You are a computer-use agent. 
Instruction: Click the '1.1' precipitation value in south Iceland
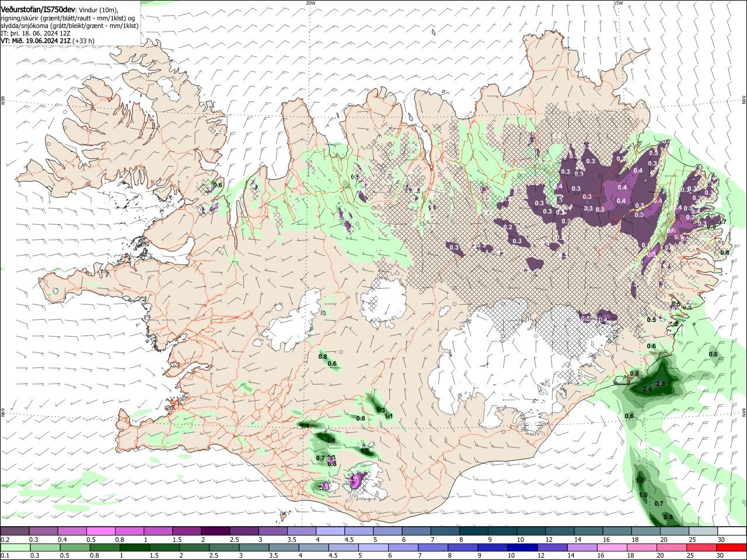click(389, 416)
